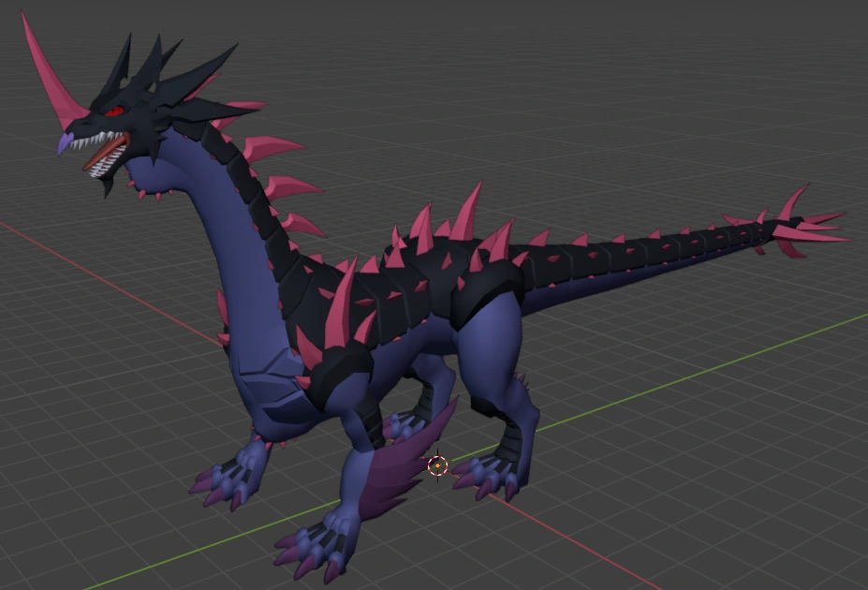The image size is (868, 590).
Task: Click the dragon's open mouth with teeth
Action: click(104, 152)
